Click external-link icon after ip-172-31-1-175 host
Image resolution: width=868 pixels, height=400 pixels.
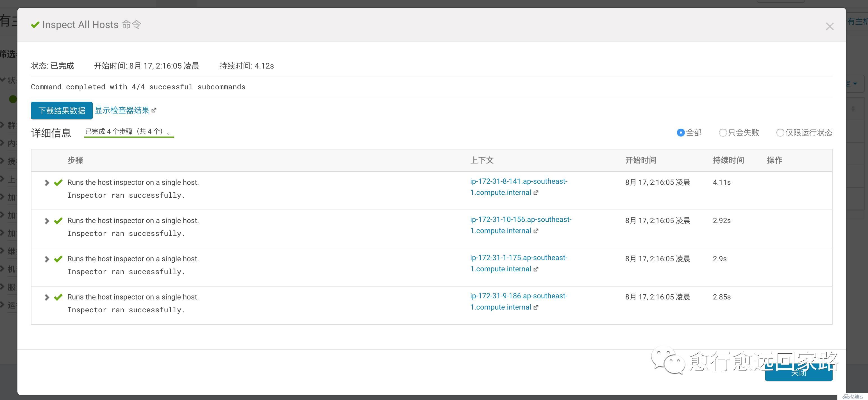(x=536, y=269)
